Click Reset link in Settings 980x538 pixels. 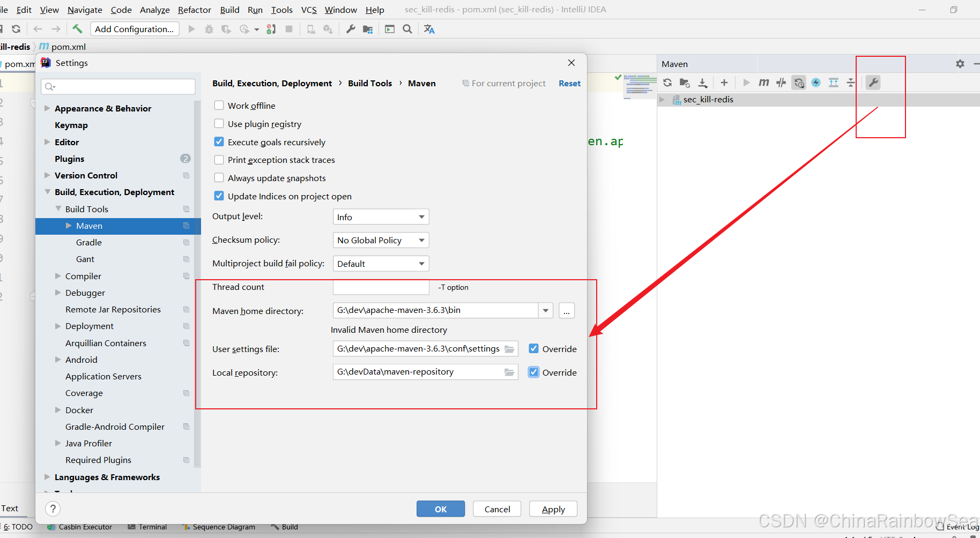click(569, 83)
